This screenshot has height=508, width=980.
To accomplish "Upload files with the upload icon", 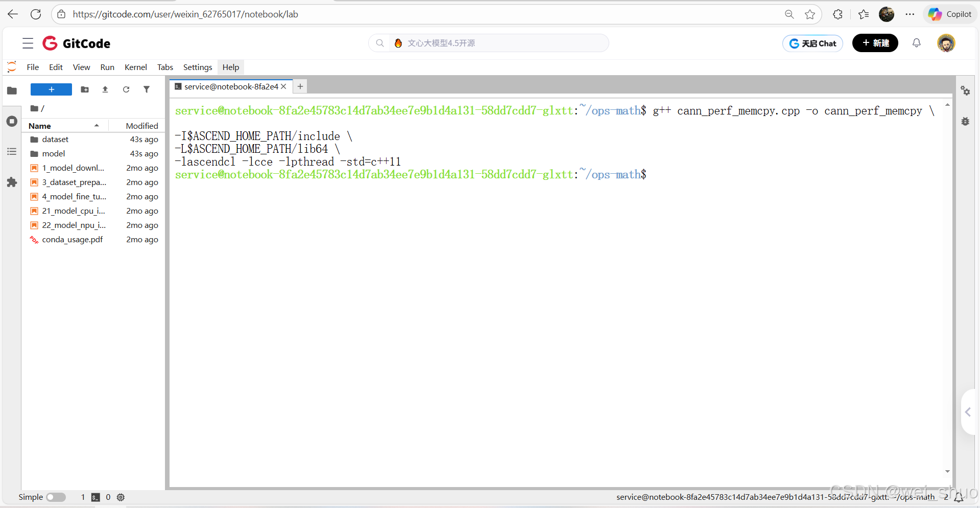I will tap(105, 89).
